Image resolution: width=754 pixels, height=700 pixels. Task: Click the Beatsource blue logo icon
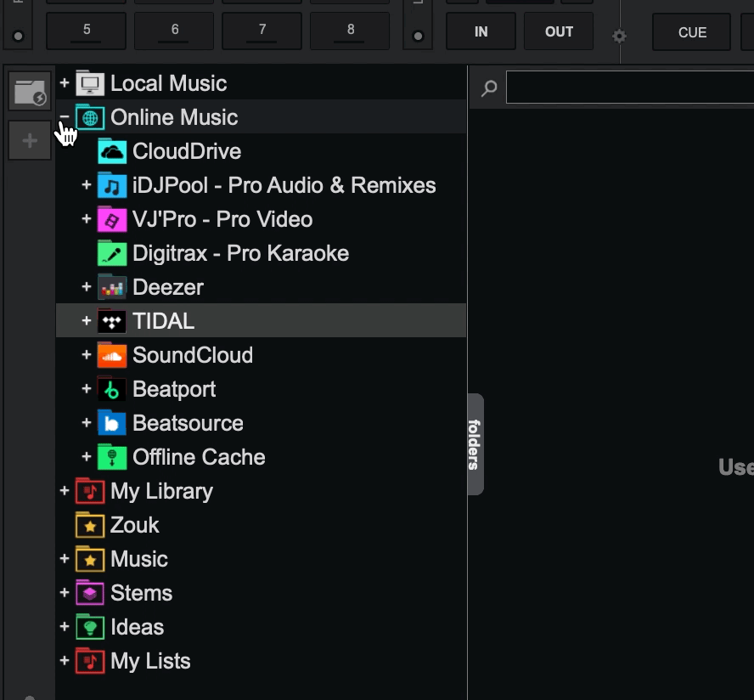click(112, 423)
